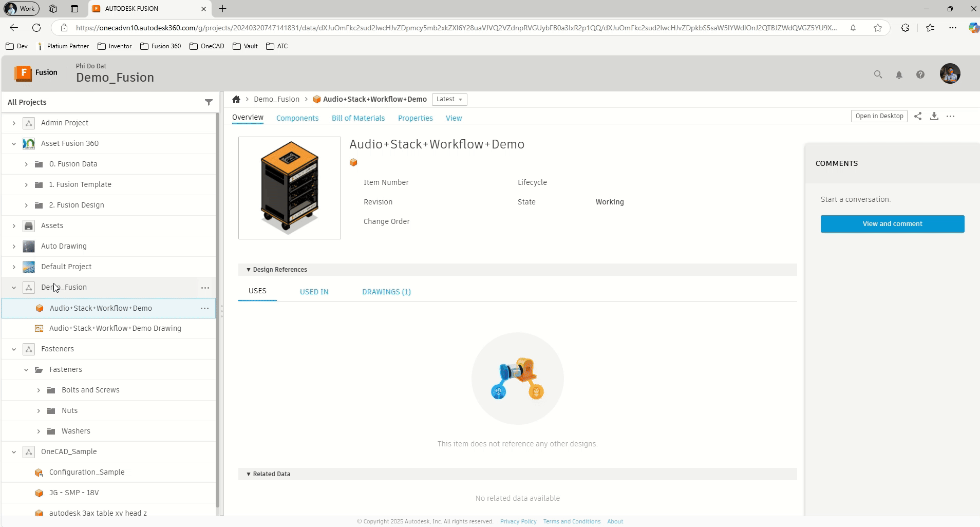Switch to the Components tab
This screenshot has width=980, height=527.
pos(297,118)
